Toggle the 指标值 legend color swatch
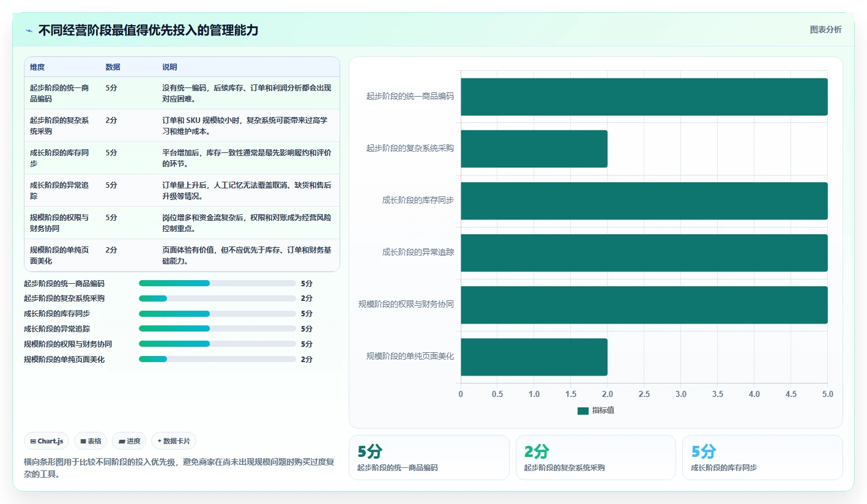 [582, 411]
